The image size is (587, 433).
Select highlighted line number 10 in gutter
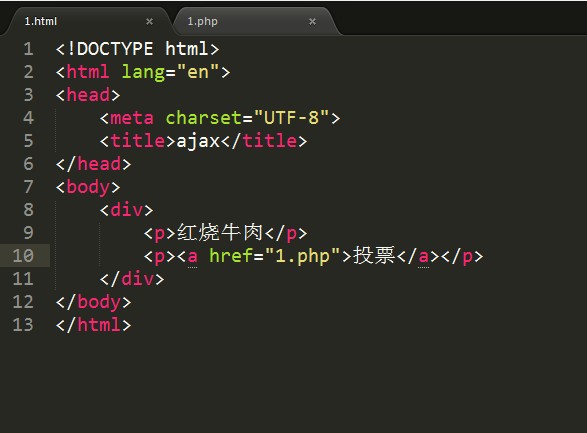point(23,256)
